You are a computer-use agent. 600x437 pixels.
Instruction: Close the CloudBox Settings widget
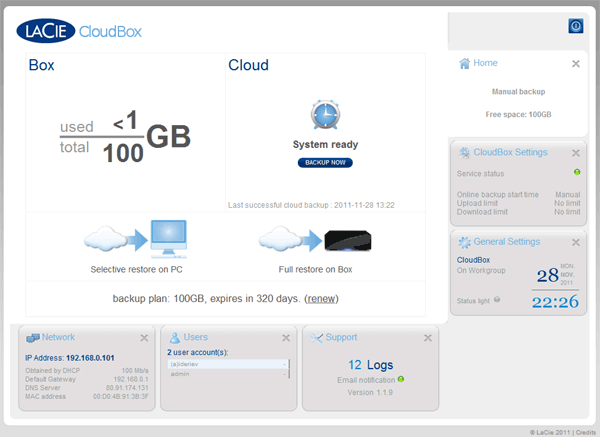click(576, 153)
